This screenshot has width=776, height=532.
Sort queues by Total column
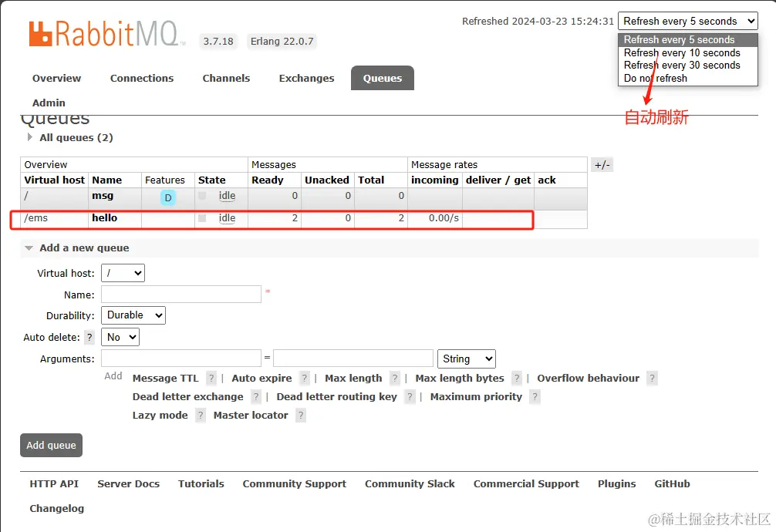[x=371, y=180]
